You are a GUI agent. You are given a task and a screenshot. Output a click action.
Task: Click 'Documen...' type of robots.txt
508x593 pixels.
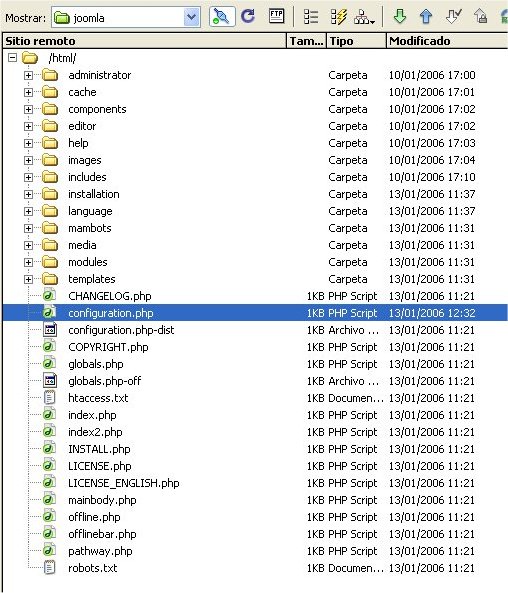tap(356, 568)
